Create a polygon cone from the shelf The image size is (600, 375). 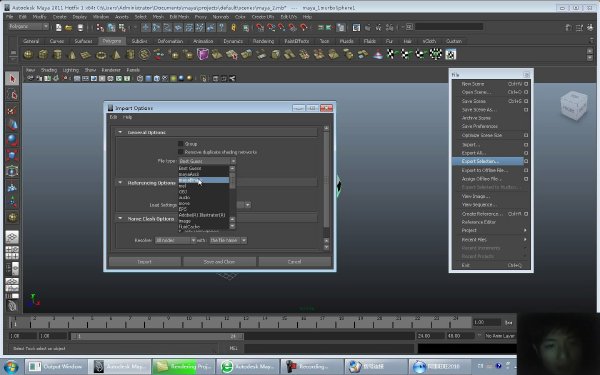(x=72, y=55)
